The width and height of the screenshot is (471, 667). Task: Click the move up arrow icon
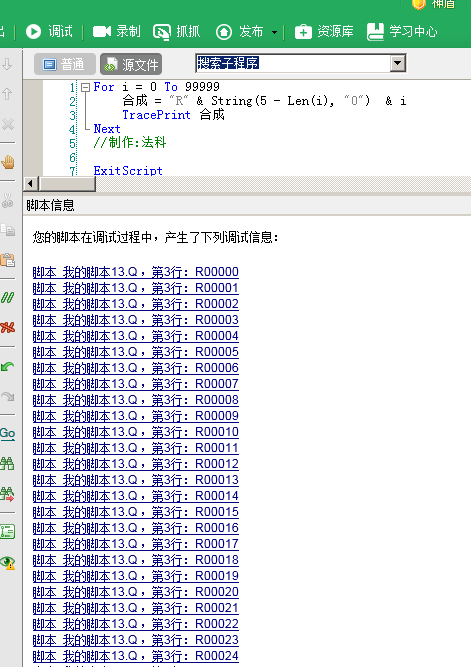7,94
